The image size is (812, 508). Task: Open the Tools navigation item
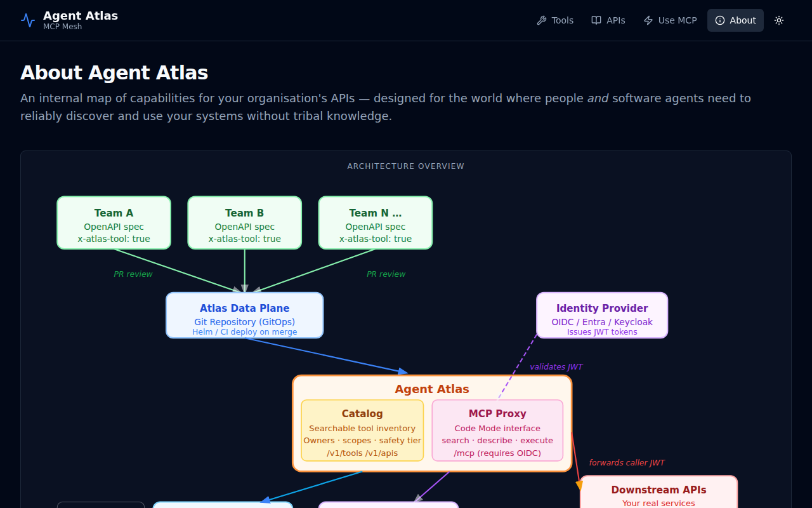(561, 20)
